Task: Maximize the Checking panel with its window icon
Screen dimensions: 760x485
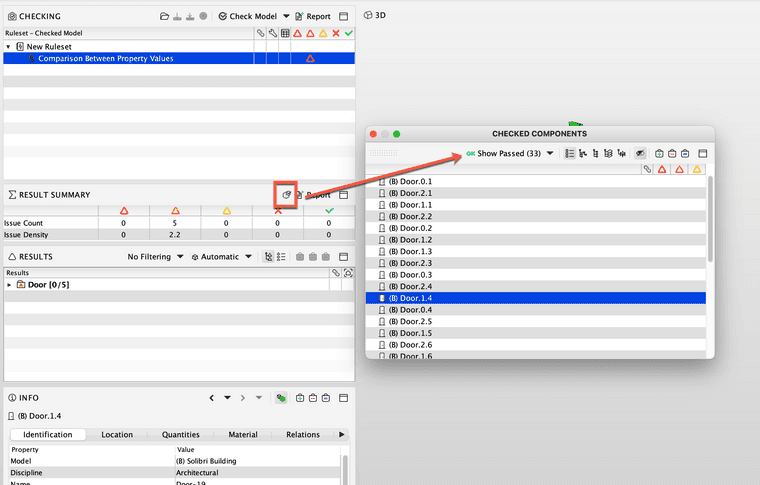Action: pos(344,16)
